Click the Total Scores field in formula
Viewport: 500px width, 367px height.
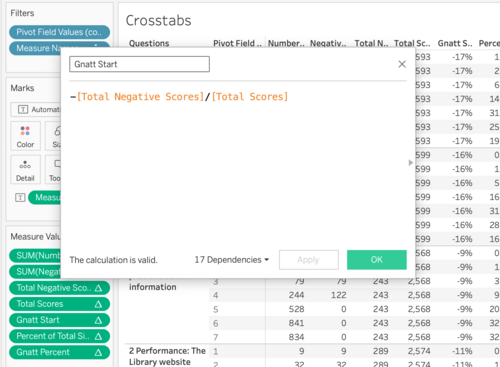(x=250, y=97)
